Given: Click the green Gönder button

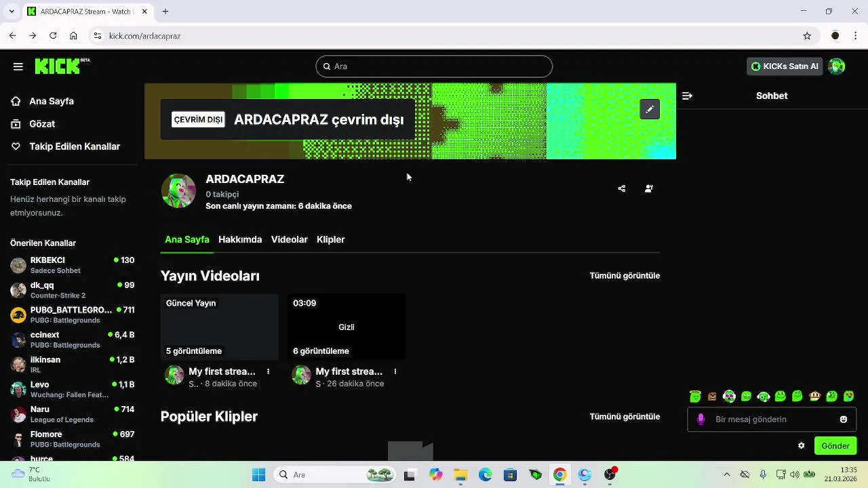Looking at the screenshot, I should coord(835,446).
